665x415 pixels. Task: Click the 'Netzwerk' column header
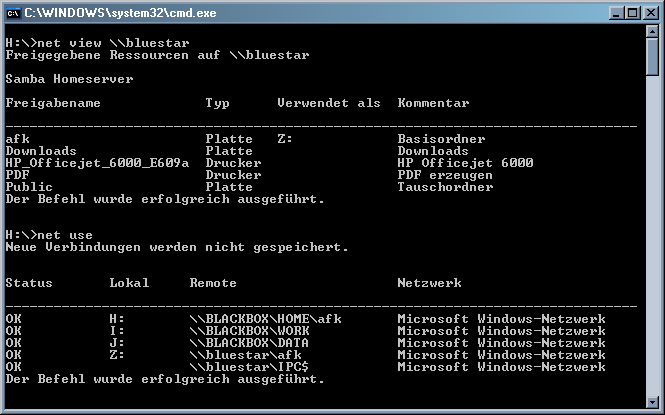(429, 283)
